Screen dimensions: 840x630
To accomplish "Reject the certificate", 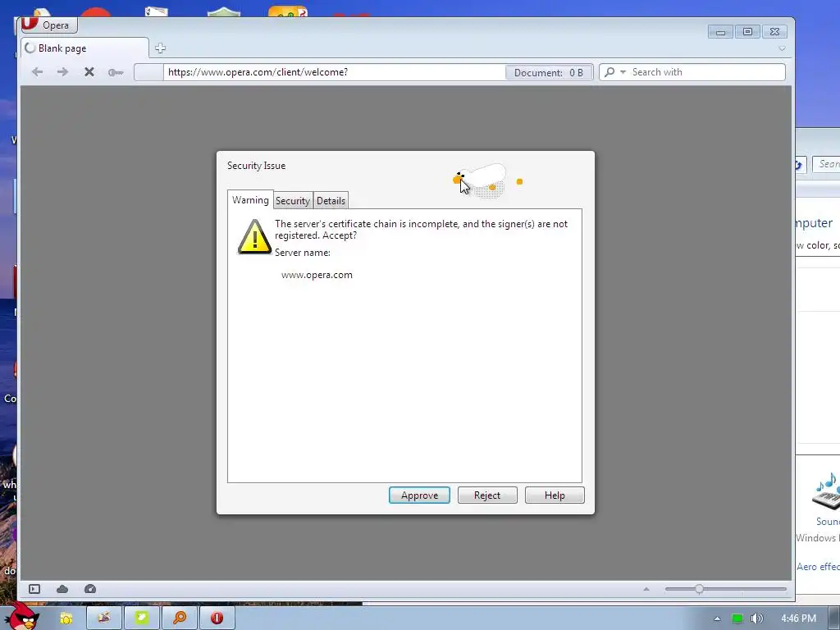I will [487, 495].
